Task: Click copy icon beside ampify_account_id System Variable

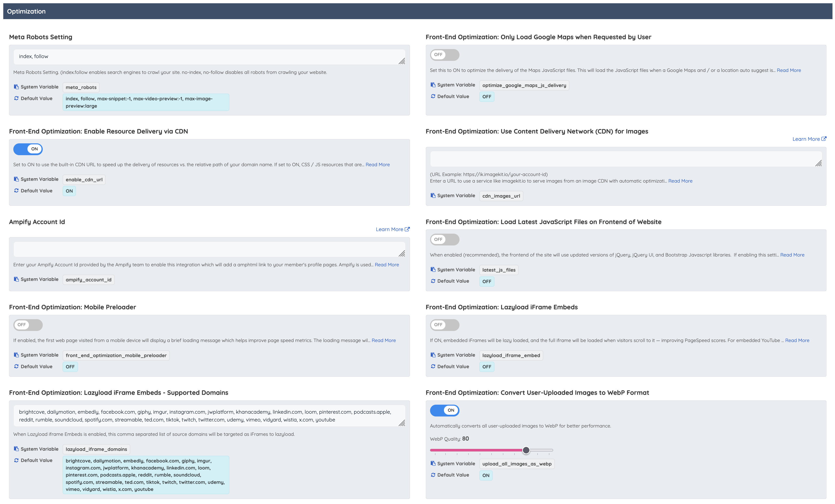Action: click(x=16, y=279)
